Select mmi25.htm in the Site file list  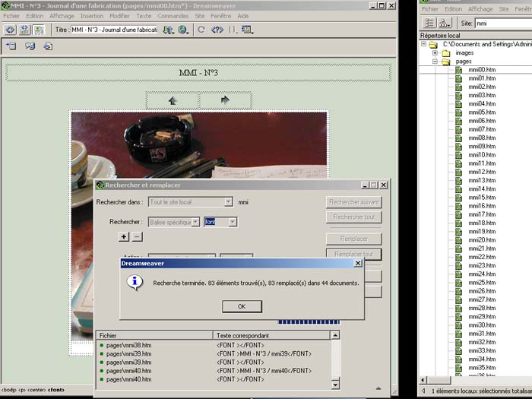pos(482,283)
